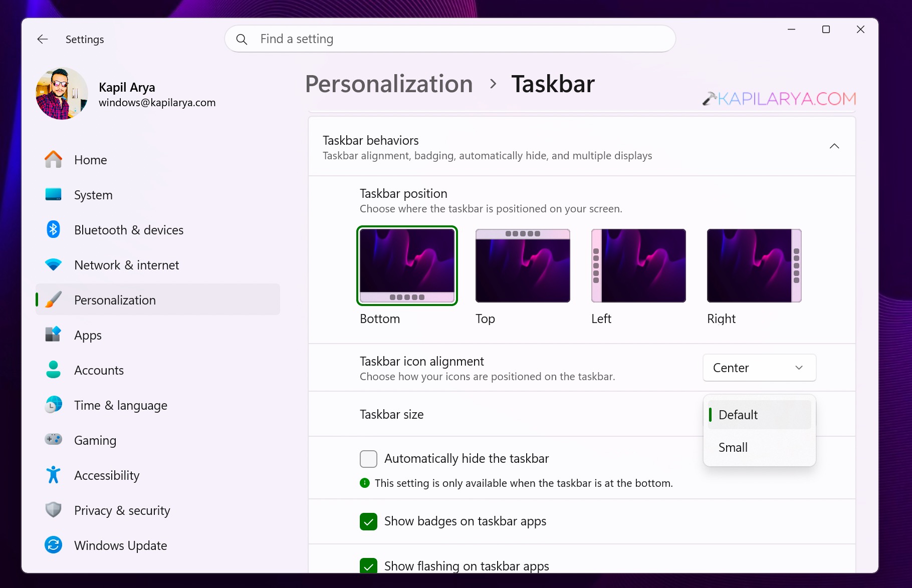Click the windows@kapilarya.com account email
Screen dimensions: 912x588
[x=157, y=103]
